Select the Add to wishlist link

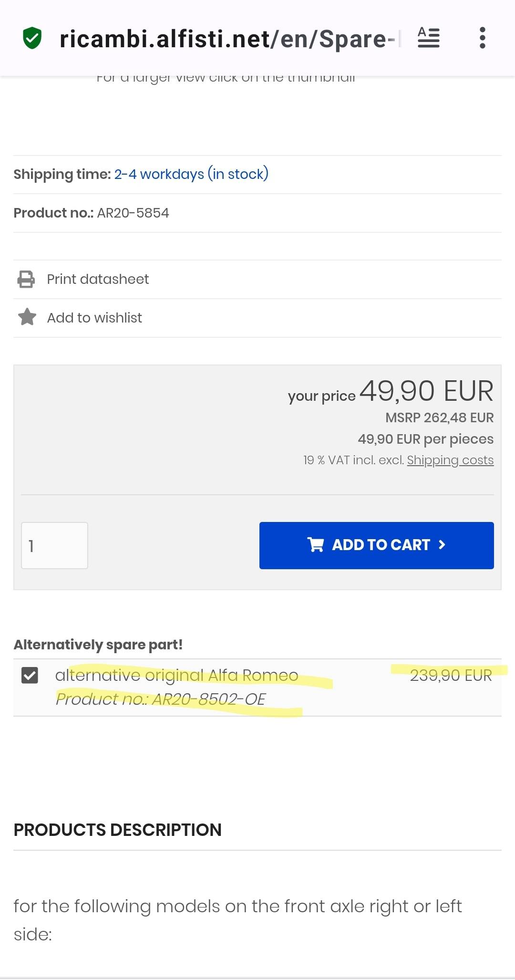coord(94,318)
